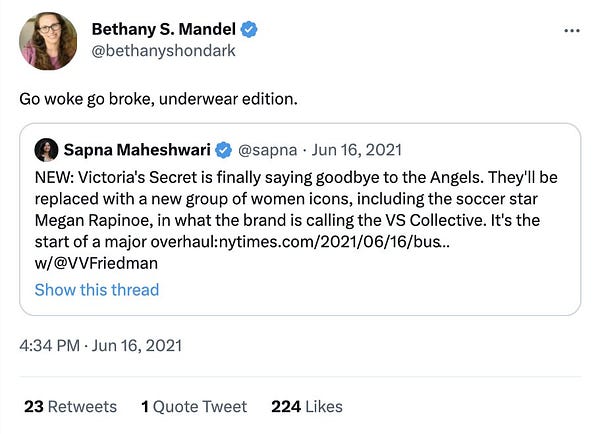
Task: Click the quoted tweet's Jun 16, 2021 date
Action: (356, 150)
